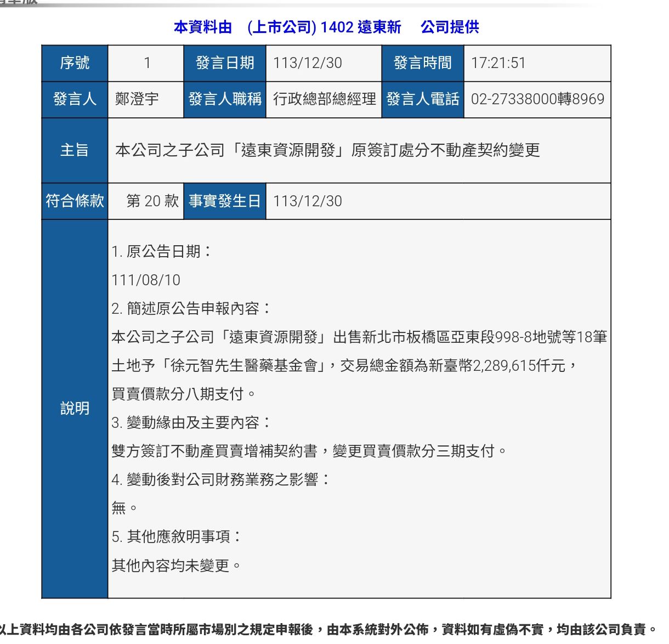This screenshot has height=644, width=669.
Task: Click the footer disclaimer starting '以上資料均由各公司'
Action: pos(327,630)
